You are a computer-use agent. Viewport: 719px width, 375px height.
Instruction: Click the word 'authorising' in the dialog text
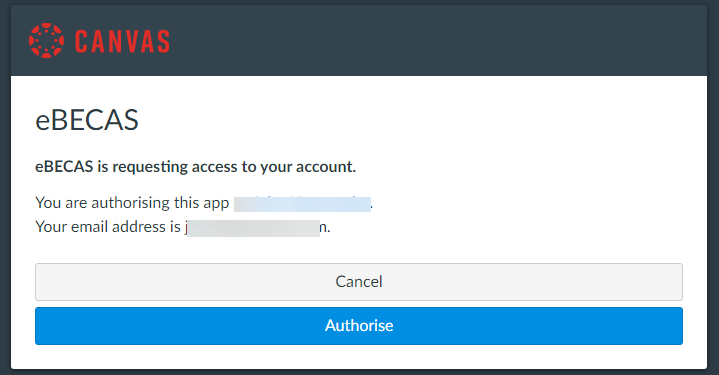coord(124,203)
